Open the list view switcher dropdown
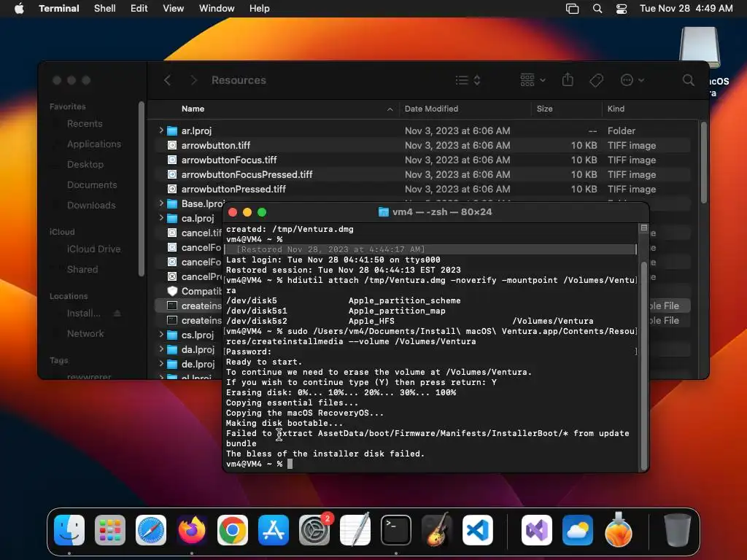The image size is (747, 560). 468,80
